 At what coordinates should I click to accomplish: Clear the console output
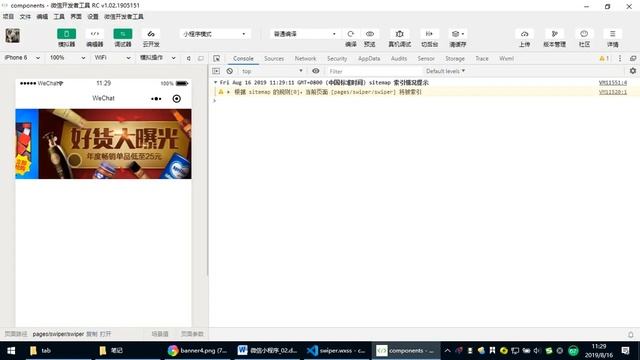click(x=230, y=71)
